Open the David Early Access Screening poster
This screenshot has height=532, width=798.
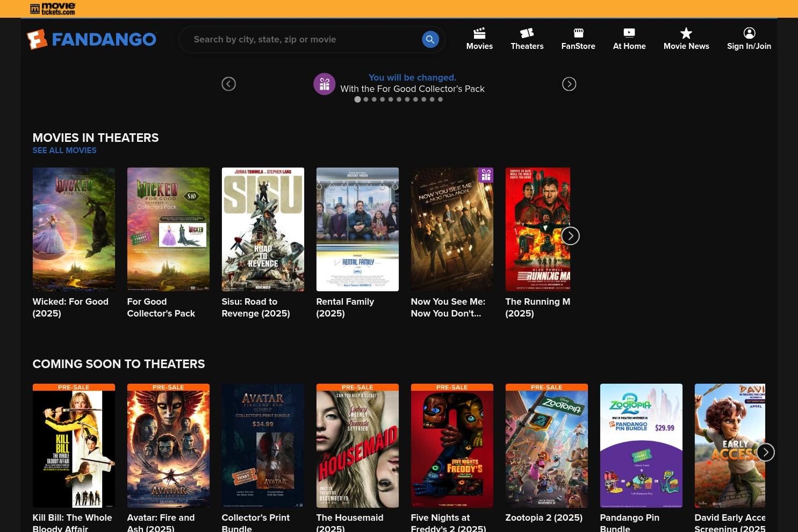pos(730,445)
